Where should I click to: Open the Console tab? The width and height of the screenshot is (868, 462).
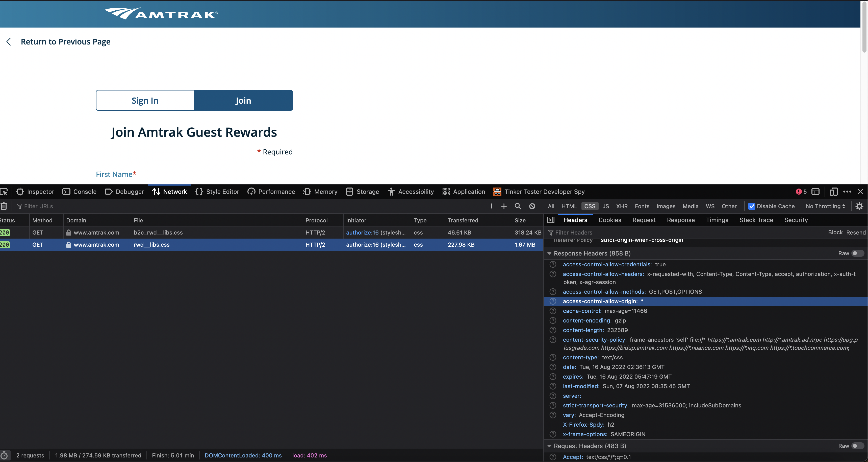coord(80,192)
